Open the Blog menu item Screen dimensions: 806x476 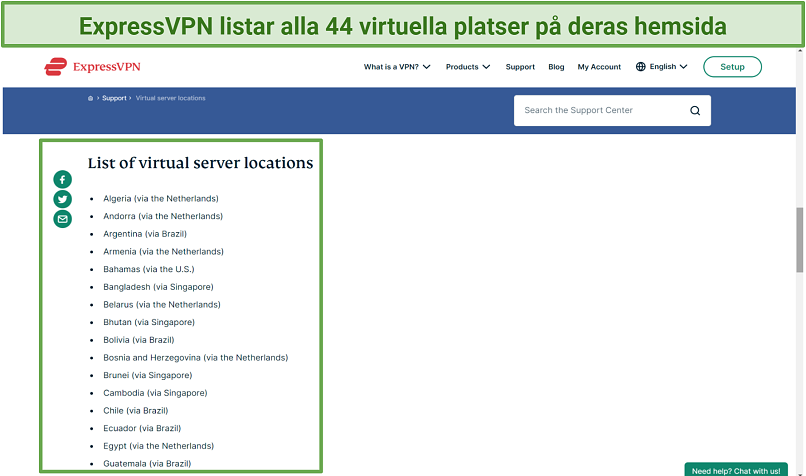pos(556,67)
